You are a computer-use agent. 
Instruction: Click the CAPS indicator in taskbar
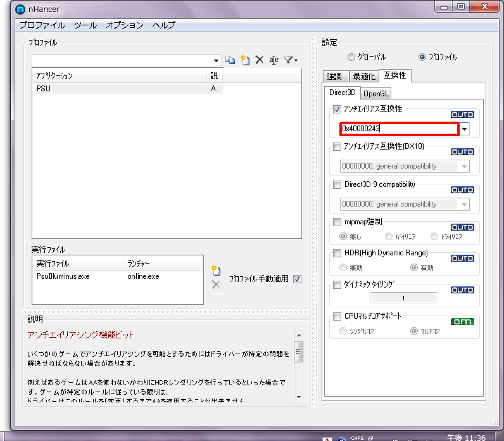pyautogui.click(x=358, y=438)
